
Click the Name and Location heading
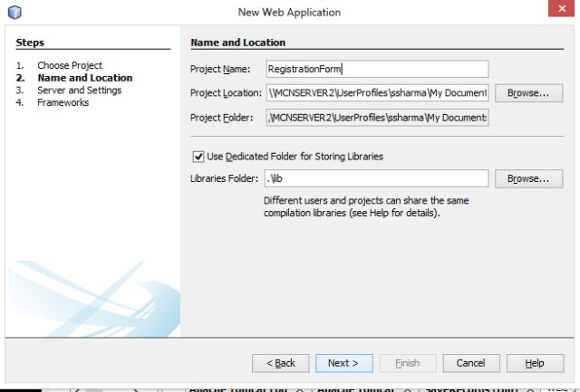[x=237, y=43]
